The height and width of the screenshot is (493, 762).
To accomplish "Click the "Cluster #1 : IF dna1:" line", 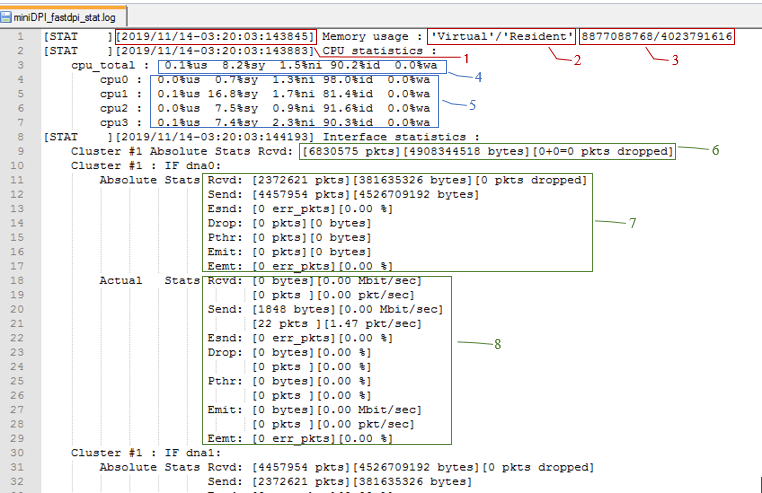I will pos(144,452).
